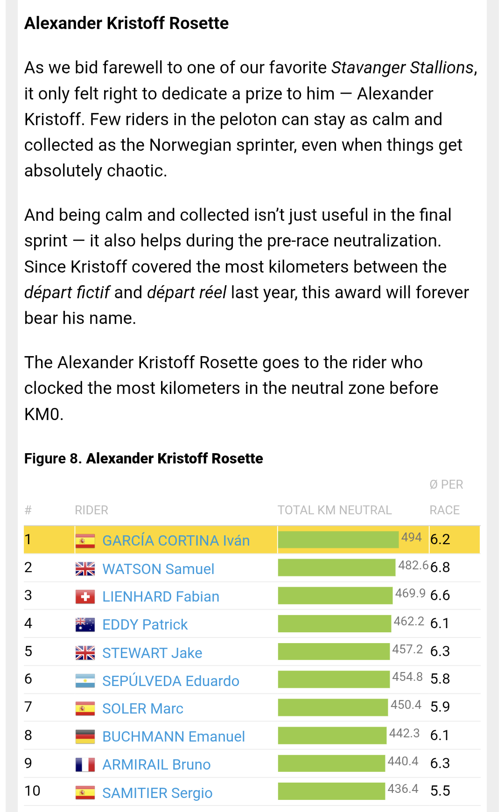Follow the LIENHARD Fabian link
Image resolution: width=504 pixels, height=812 pixels.
pos(161,596)
